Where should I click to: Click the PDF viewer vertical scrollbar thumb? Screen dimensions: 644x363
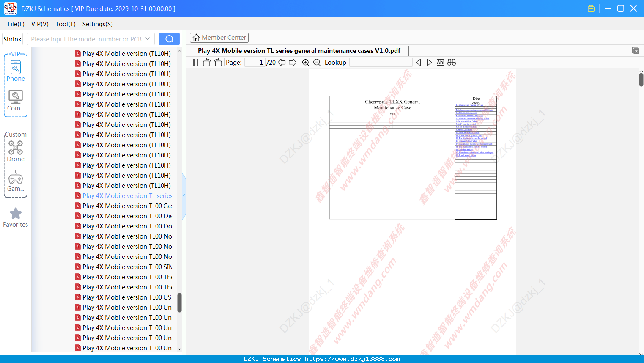641,80
